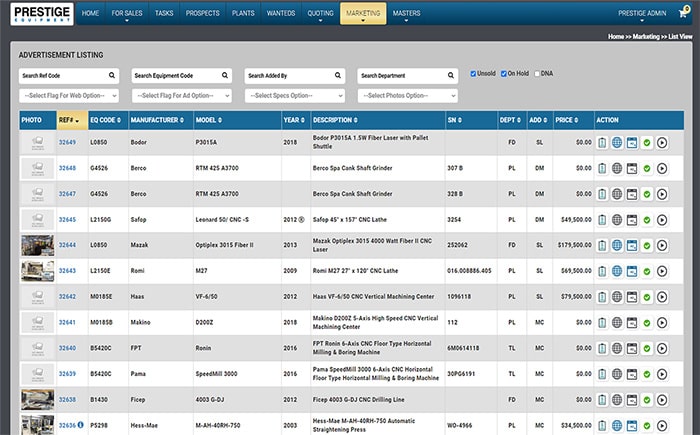The height and width of the screenshot is (435, 700).
Task: Click green checkmark icon for ref 32645
Action: tap(647, 220)
